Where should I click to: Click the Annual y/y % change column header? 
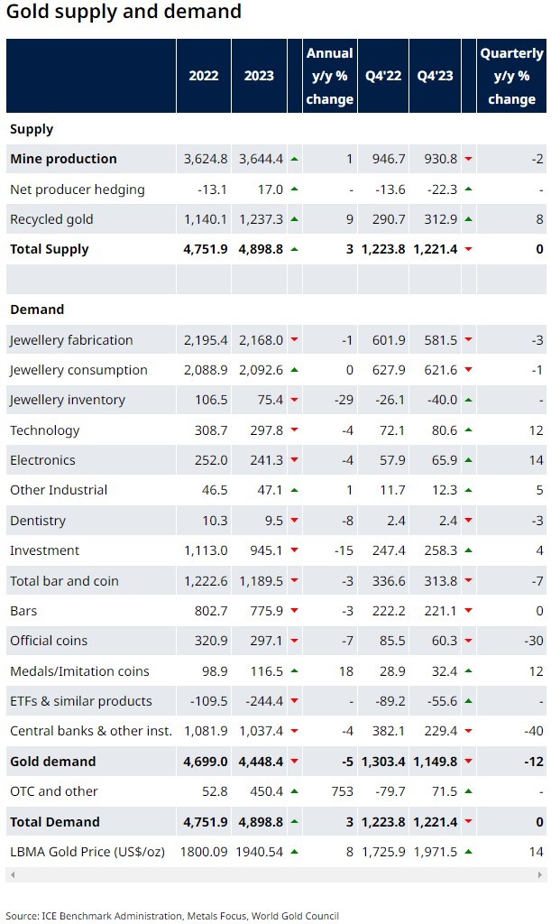[x=330, y=76]
